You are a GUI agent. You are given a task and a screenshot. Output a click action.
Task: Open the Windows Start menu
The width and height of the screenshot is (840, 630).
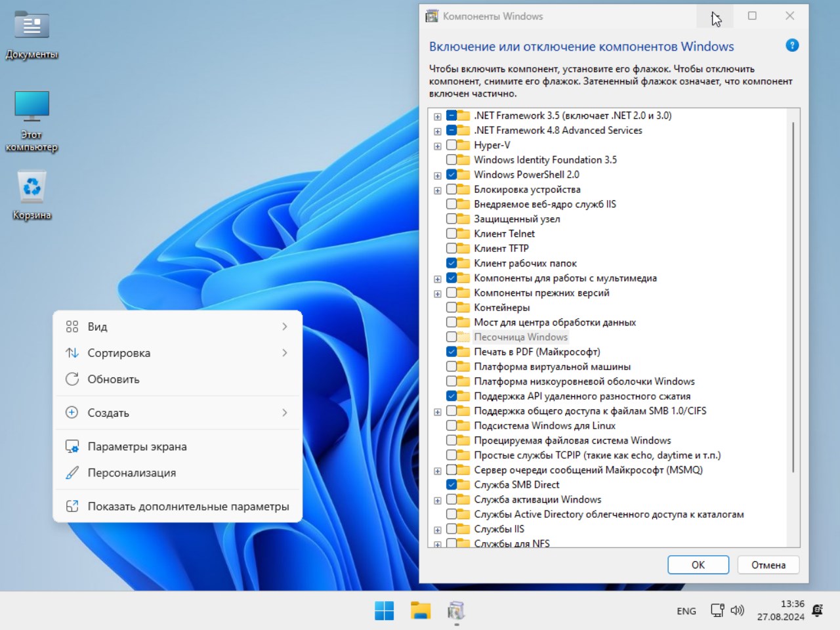click(x=384, y=610)
